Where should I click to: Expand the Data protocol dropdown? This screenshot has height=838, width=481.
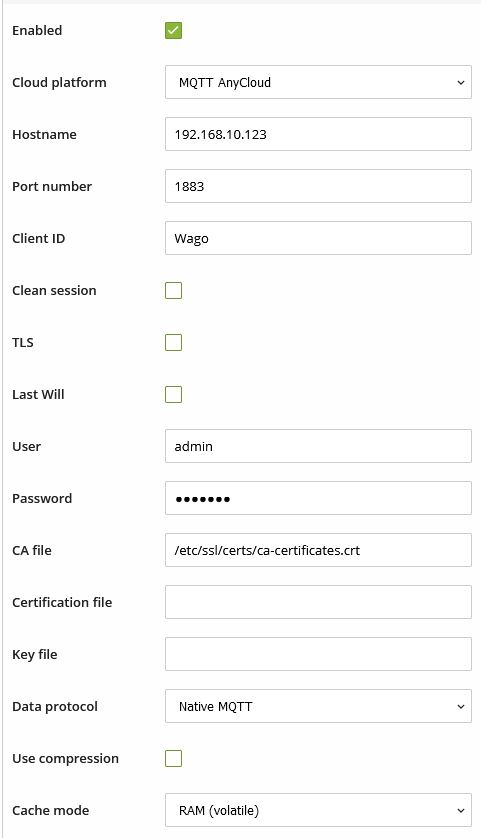tap(318, 706)
